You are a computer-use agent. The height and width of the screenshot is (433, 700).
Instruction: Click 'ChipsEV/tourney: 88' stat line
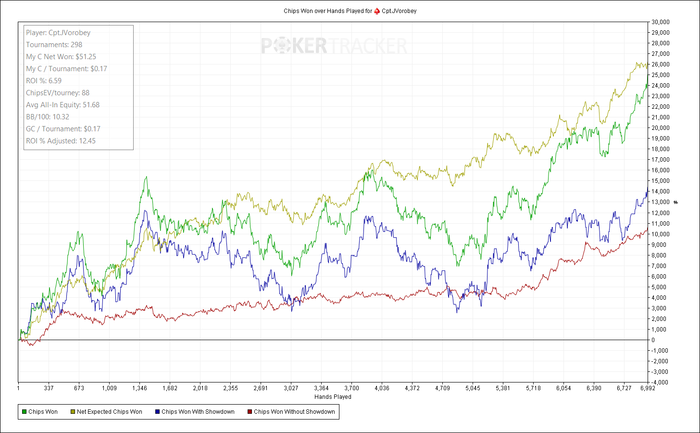(58, 93)
